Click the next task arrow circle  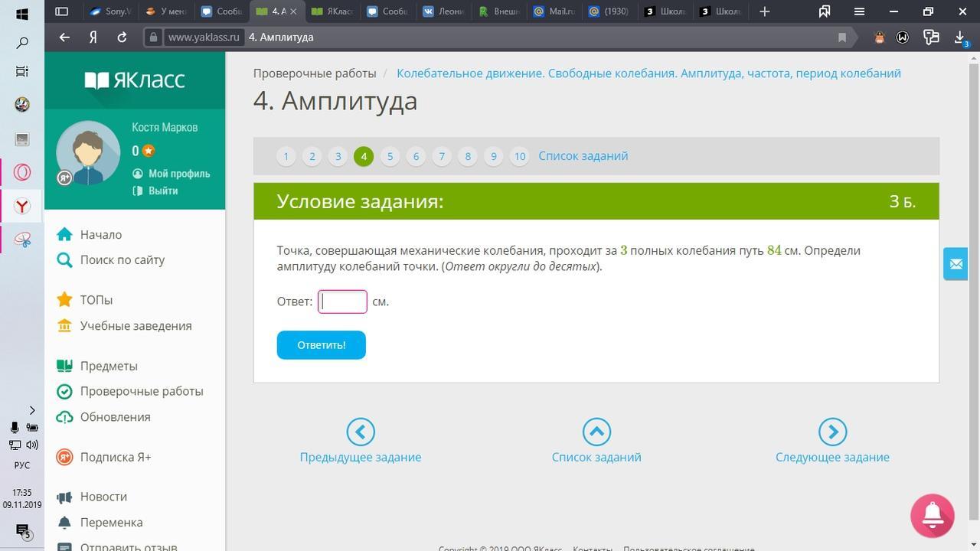tap(832, 432)
